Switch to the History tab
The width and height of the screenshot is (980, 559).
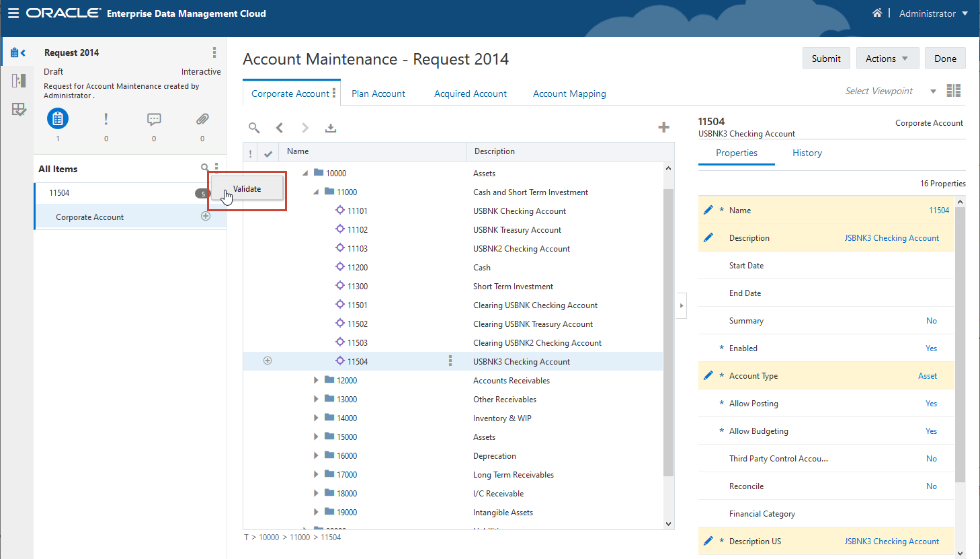[x=807, y=153]
